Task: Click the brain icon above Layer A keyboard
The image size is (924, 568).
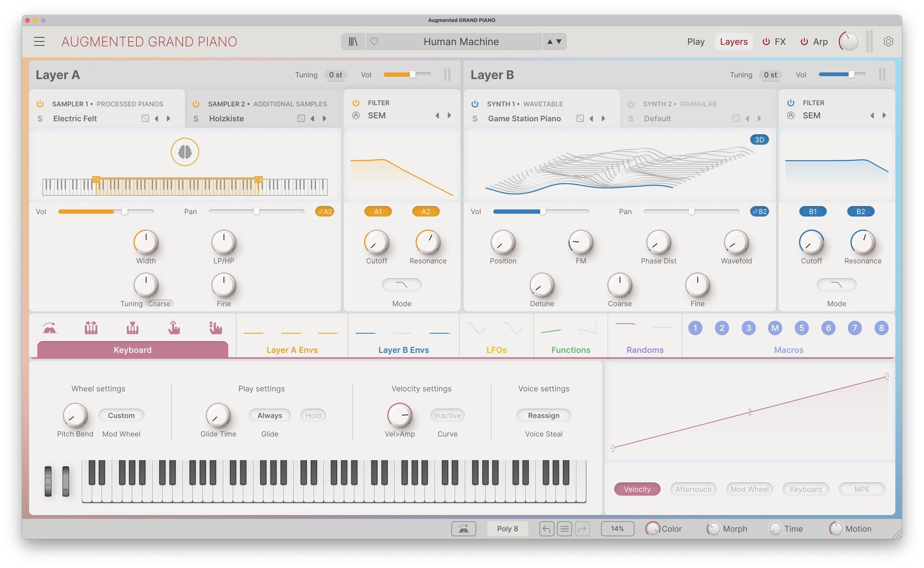Action: tap(185, 152)
